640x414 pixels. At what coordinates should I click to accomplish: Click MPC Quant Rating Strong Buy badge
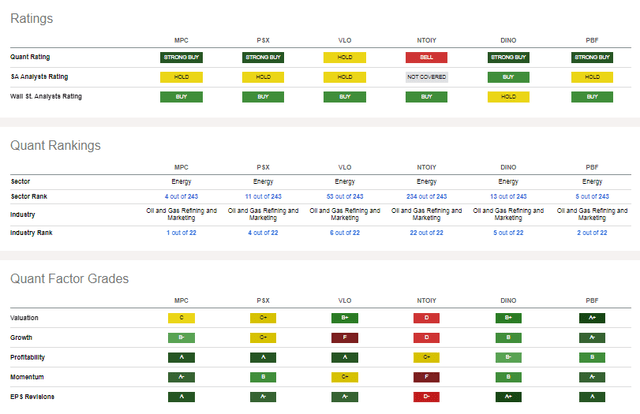point(181,57)
